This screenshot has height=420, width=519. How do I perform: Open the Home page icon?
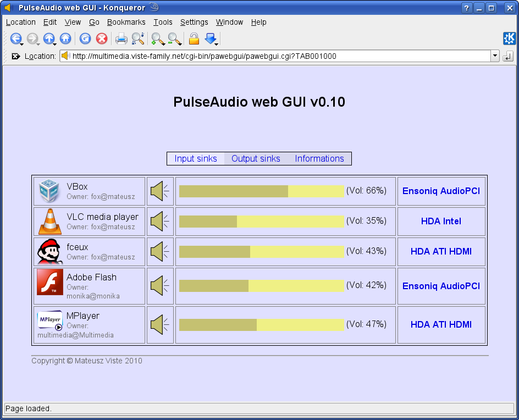(x=65, y=38)
